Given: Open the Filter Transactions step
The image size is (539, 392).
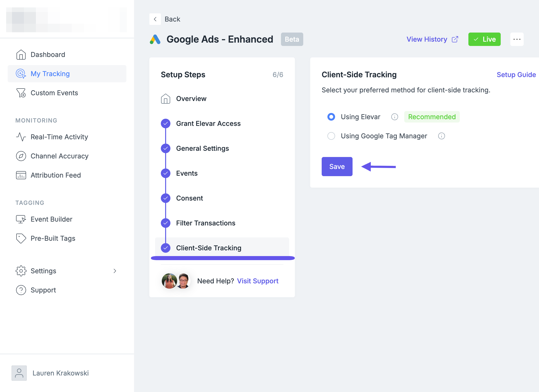Looking at the screenshot, I should pos(222,223).
